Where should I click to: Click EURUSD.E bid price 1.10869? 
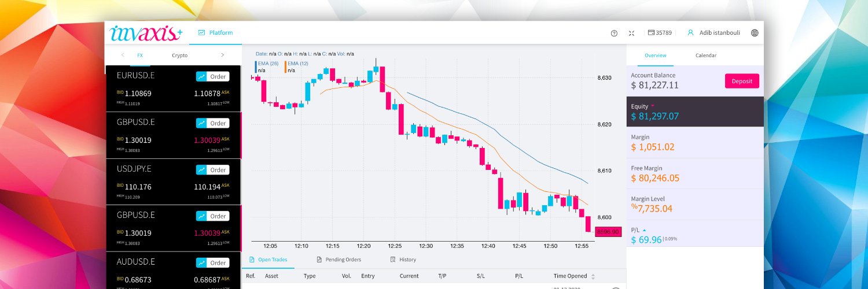(138, 94)
